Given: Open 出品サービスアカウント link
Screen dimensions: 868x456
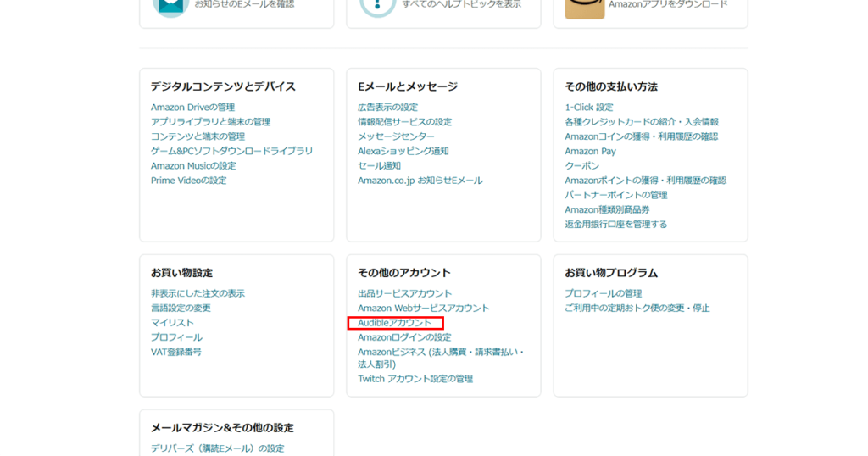Looking at the screenshot, I should pyautogui.click(x=404, y=293).
